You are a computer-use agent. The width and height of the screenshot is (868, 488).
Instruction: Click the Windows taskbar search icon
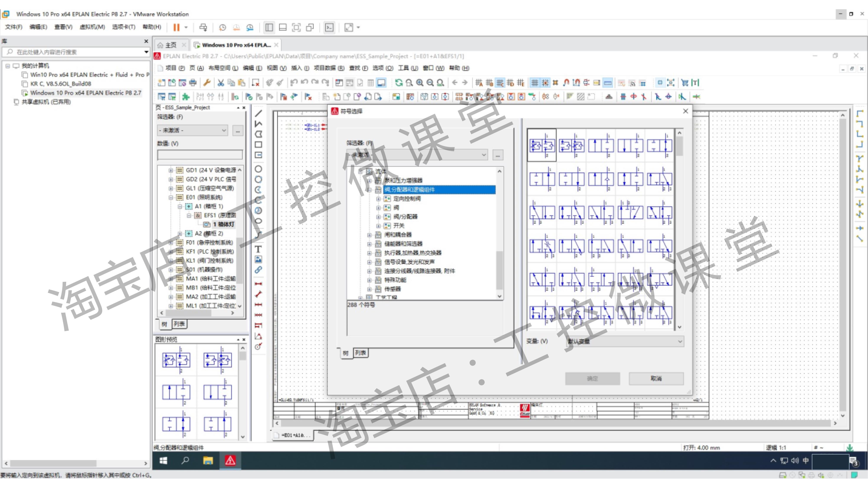click(x=185, y=460)
